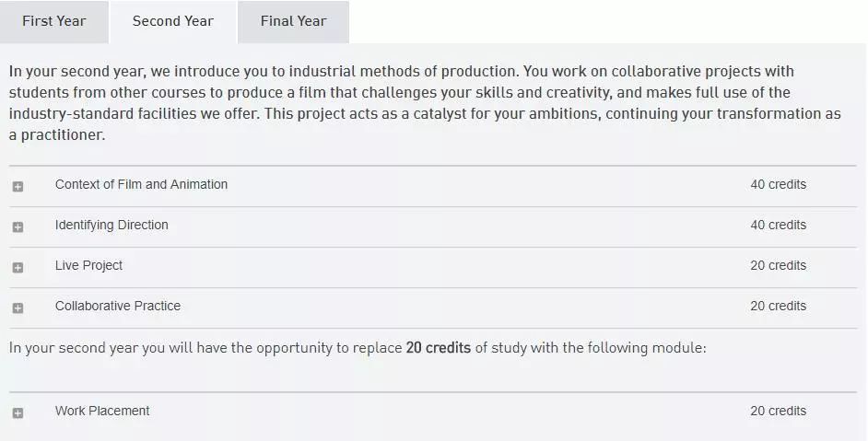Open the Identifying Direction module title

pos(111,225)
